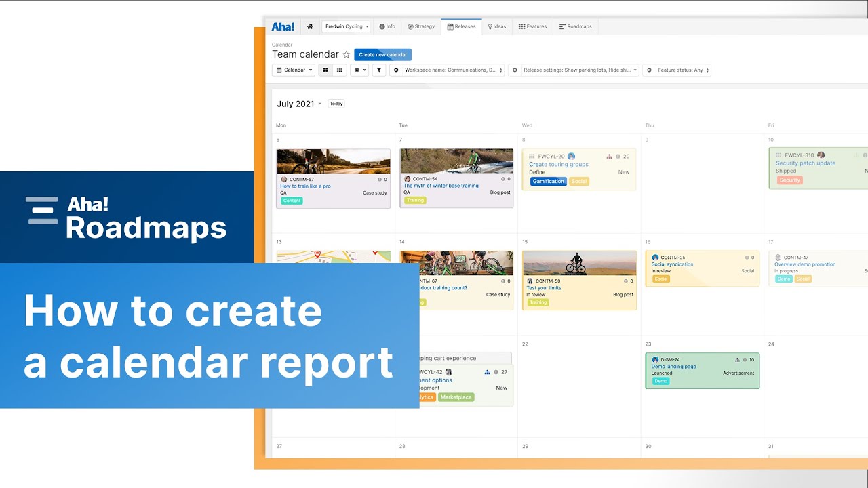
Task: Click the hierarchy icon on DIGM-74
Action: [737, 360]
